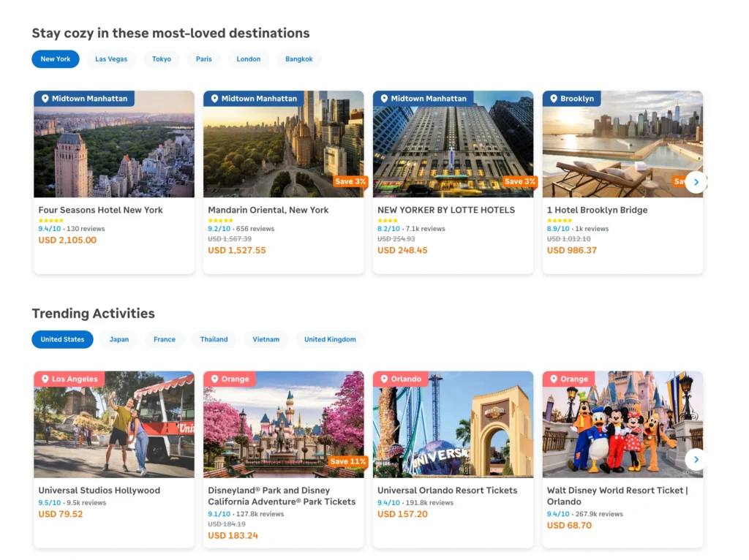Open the Universal Studios Hollywood tram photo

[114, 425]
